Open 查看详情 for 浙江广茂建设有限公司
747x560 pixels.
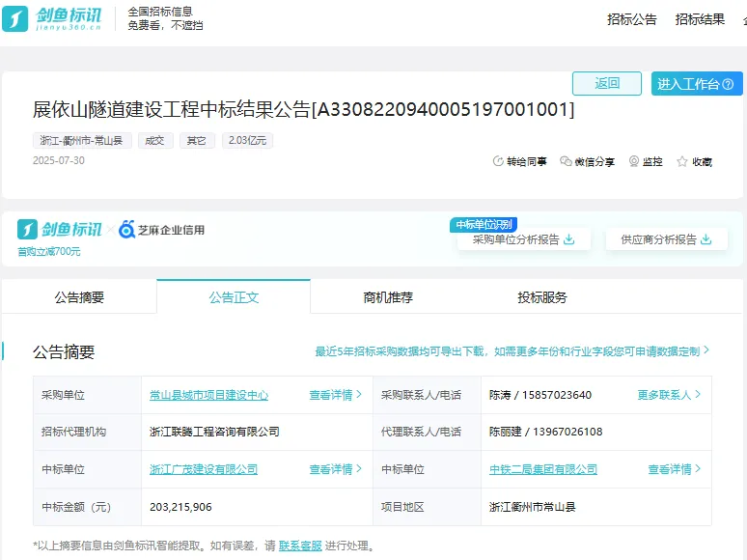point(335,469)
